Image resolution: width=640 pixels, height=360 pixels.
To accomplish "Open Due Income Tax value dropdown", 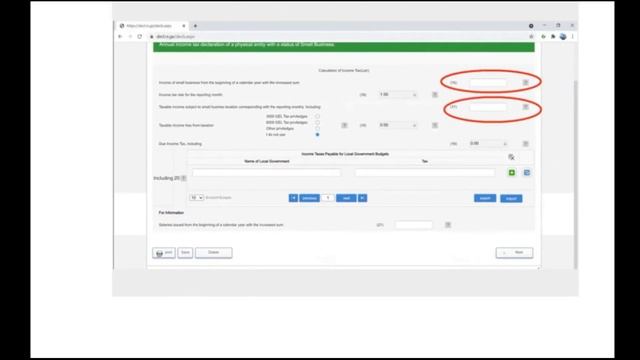I will pos(488,144).
